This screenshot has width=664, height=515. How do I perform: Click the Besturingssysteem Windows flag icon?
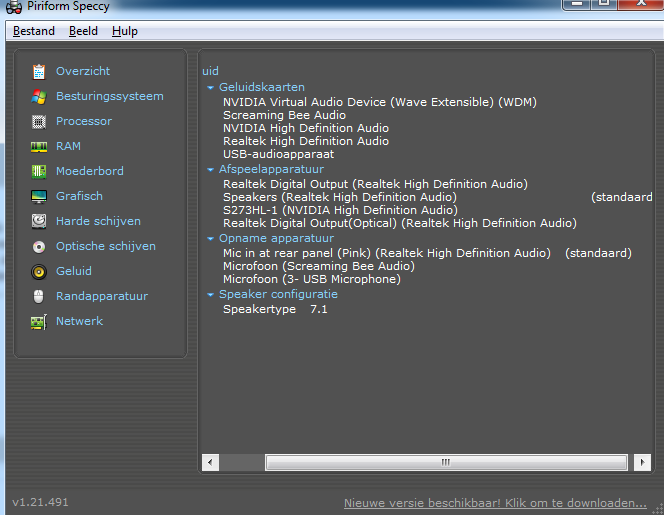pyautogui.click(x=39, y=97)
